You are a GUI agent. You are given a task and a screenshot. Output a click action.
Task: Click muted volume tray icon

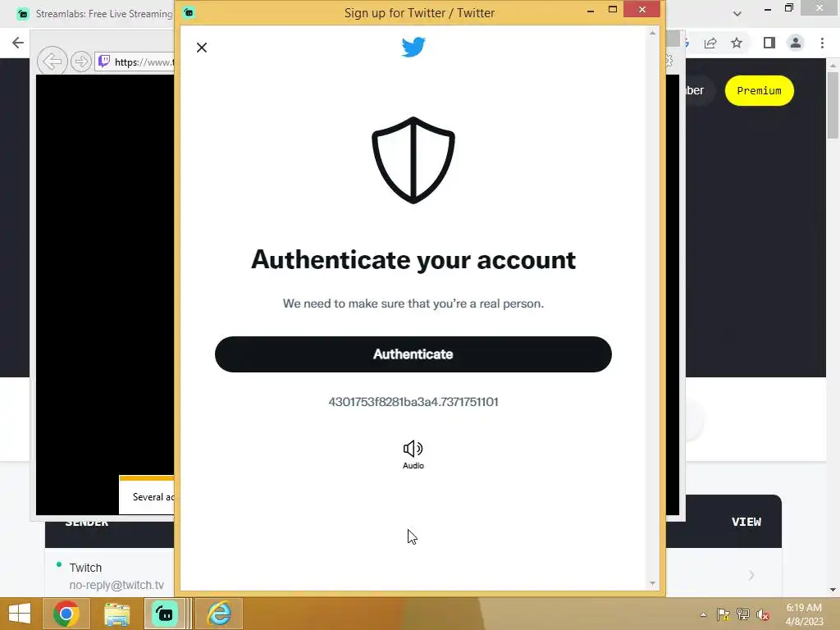pos(763,614)
